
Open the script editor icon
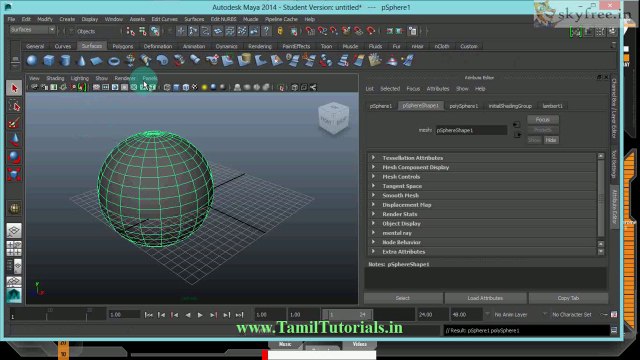[614, 330]
